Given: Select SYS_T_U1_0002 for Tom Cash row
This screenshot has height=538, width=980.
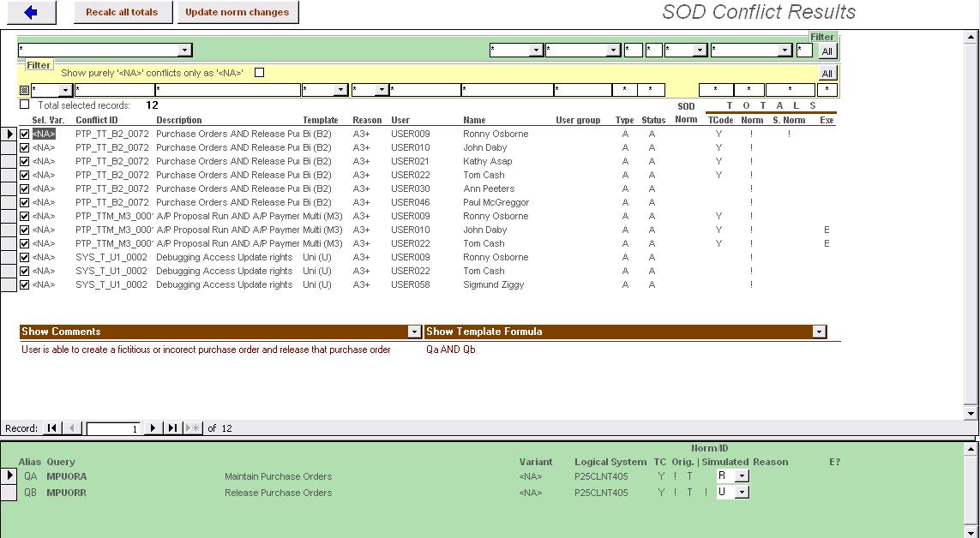Looking at the screenshot, I should pos(111,271).
